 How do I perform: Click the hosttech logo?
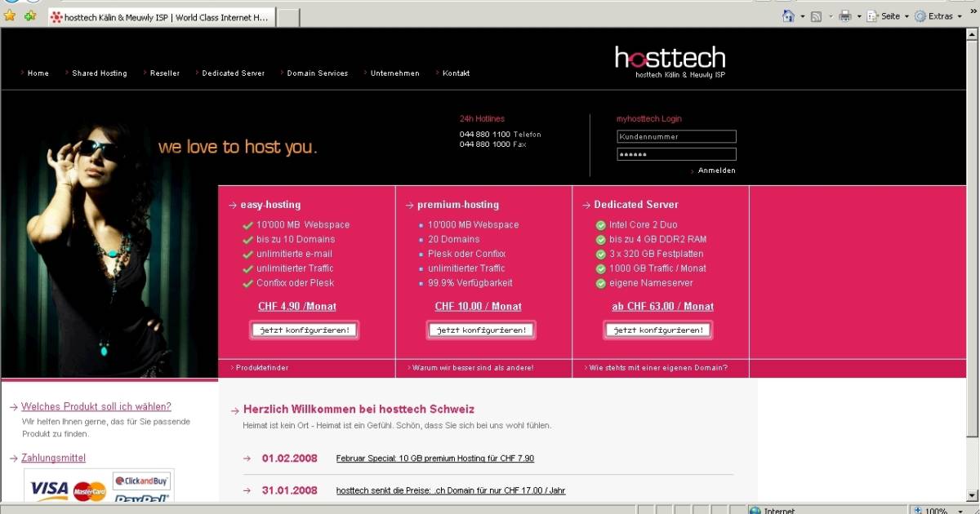coord(670,57)
